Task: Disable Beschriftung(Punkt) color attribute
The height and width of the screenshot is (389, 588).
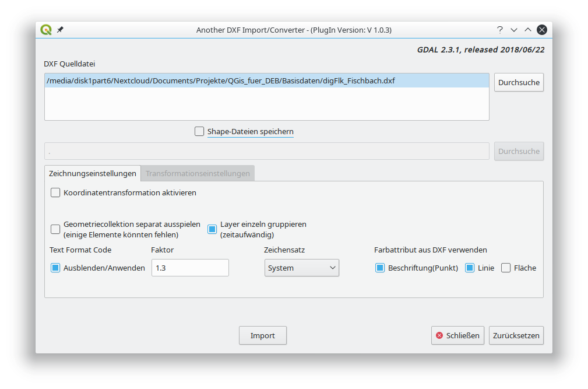Action: point(380,268)
